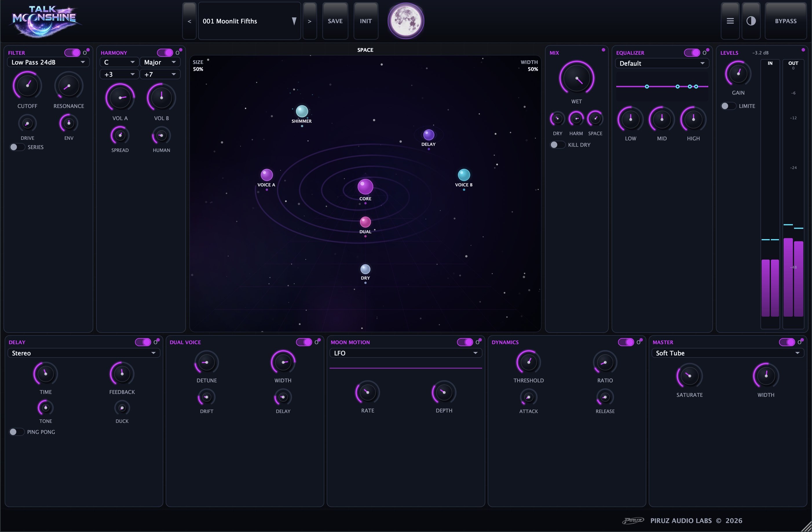Toggle the contrast theme icon
This screenshot has height=532, width=812.
pos(751,21)
